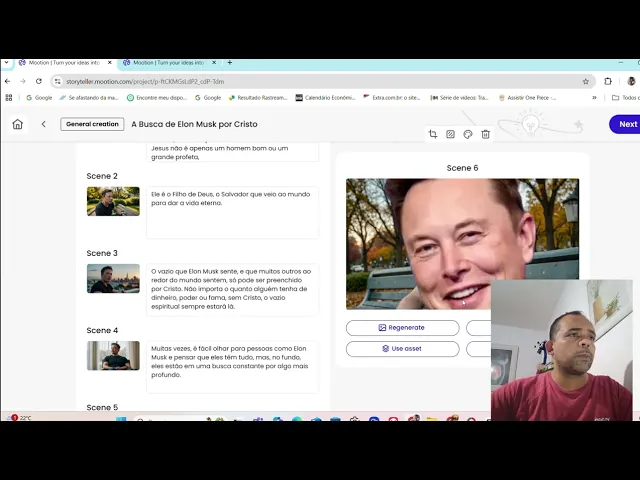Click the address bar URL
The width and height of the screenshot is (640, 480).
pyautogui.click(x=145, y=82)
